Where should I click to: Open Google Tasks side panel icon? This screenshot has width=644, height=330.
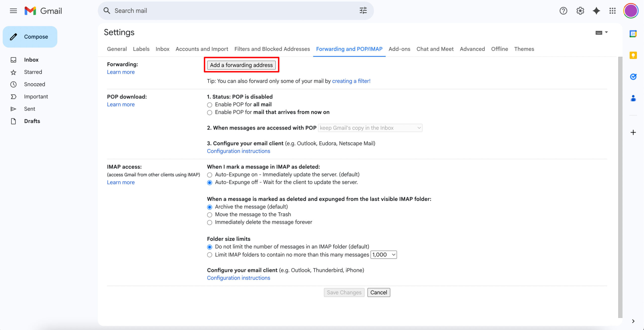(633, 76)
